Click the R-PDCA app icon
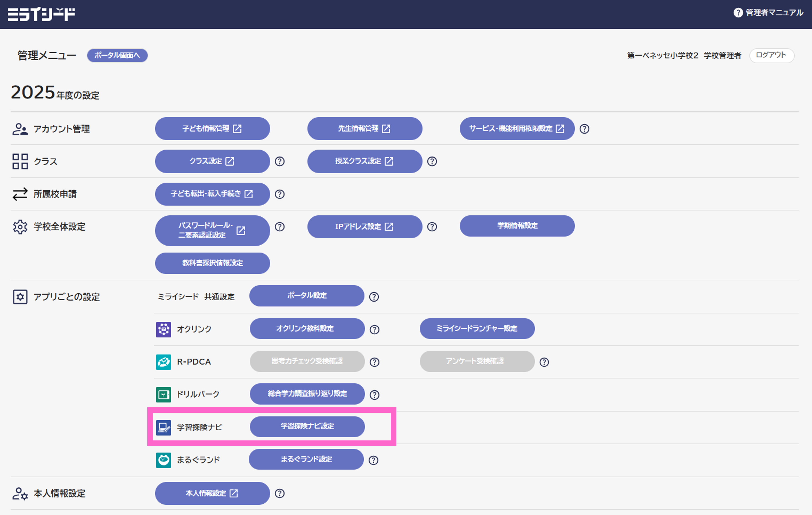The image size is (812, 515). point(164,362)
